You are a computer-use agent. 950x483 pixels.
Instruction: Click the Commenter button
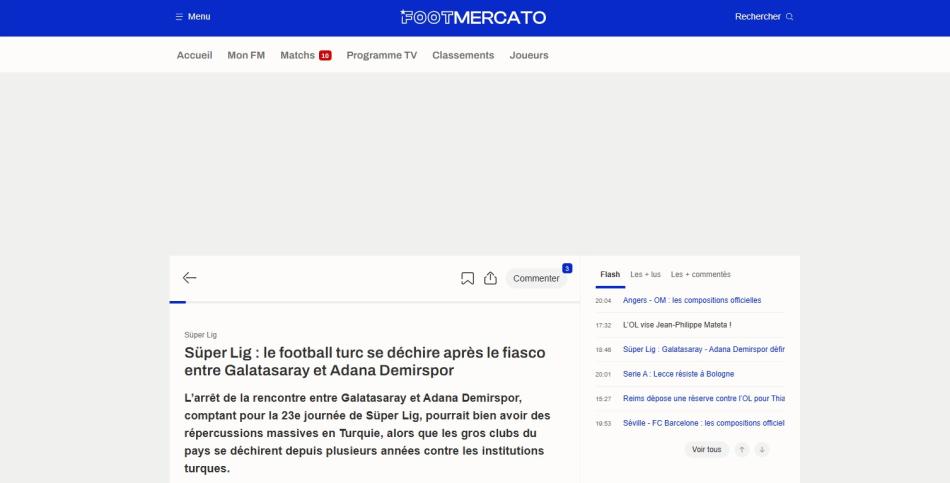tap(536, 278)
